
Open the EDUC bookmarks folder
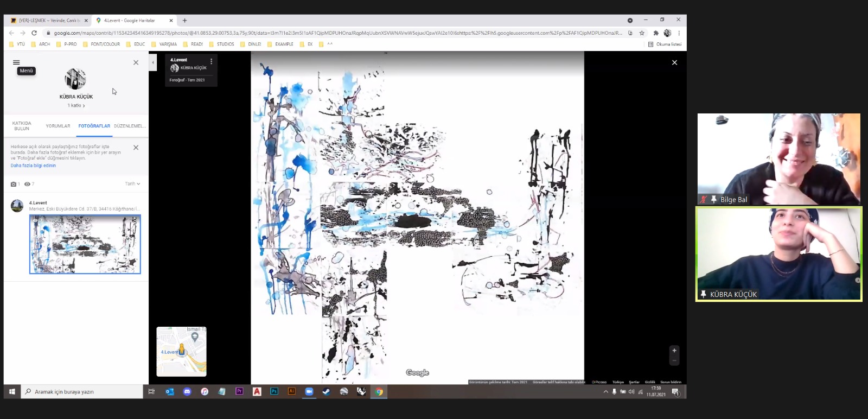(x=135, y=45)
